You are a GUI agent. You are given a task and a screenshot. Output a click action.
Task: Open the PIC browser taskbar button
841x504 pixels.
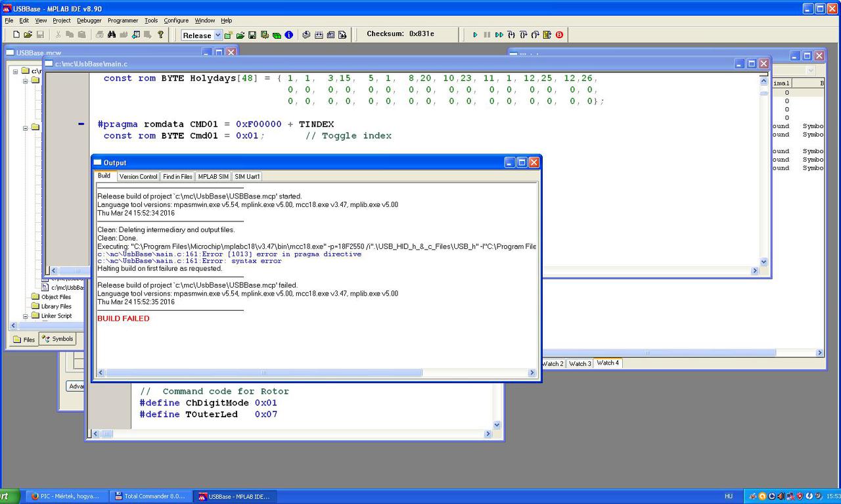66,496
